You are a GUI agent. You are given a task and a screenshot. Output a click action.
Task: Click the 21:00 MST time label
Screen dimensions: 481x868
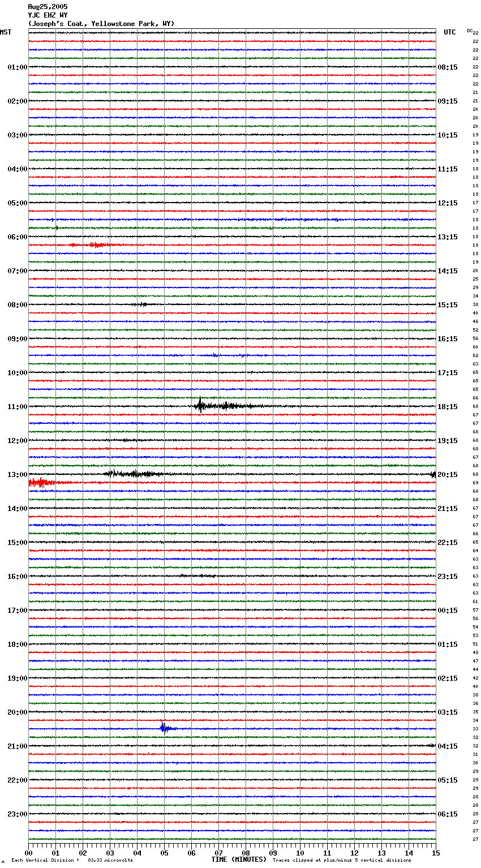click(x=18, y=746)
